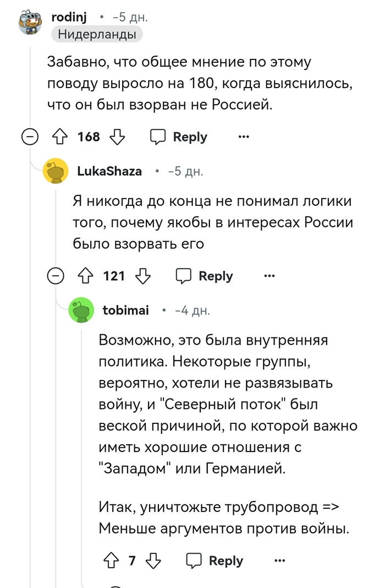The width and height of the screenshot is (385, 588).
Task: Open the rodinj username link
Action: [69, 17]
